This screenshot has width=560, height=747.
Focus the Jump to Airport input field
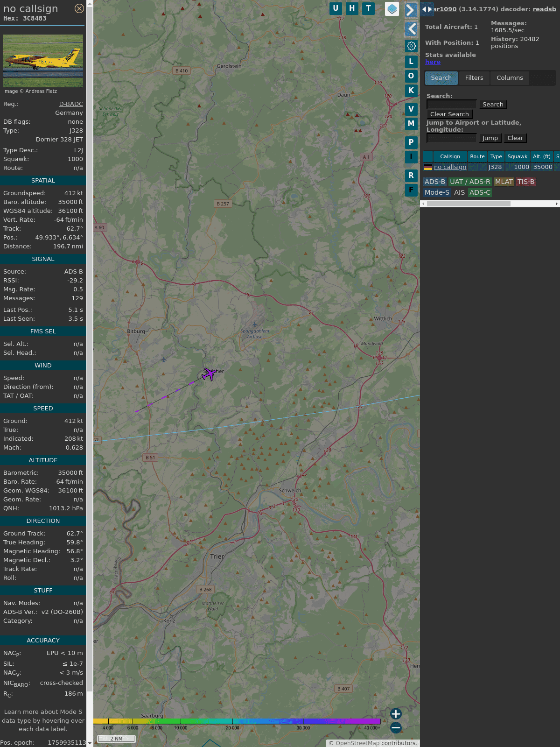click(x=451, y=138)
